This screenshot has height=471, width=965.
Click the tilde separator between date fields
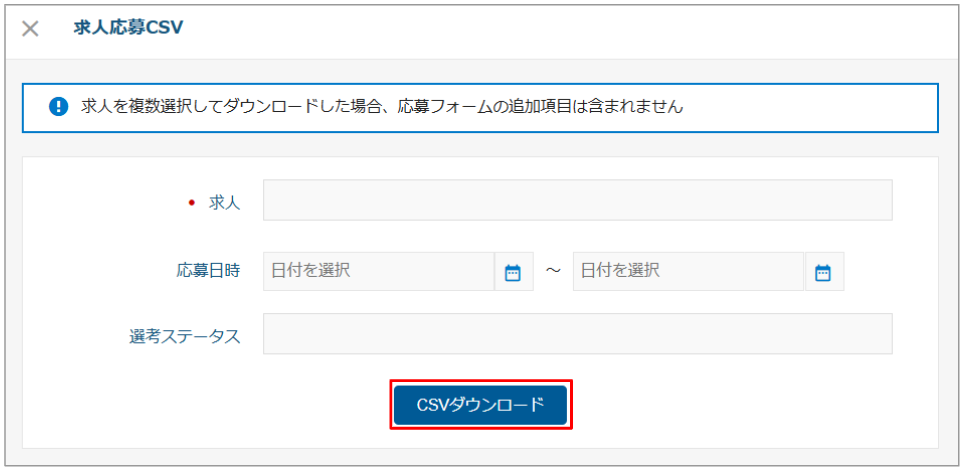click(x=553, y=272)
